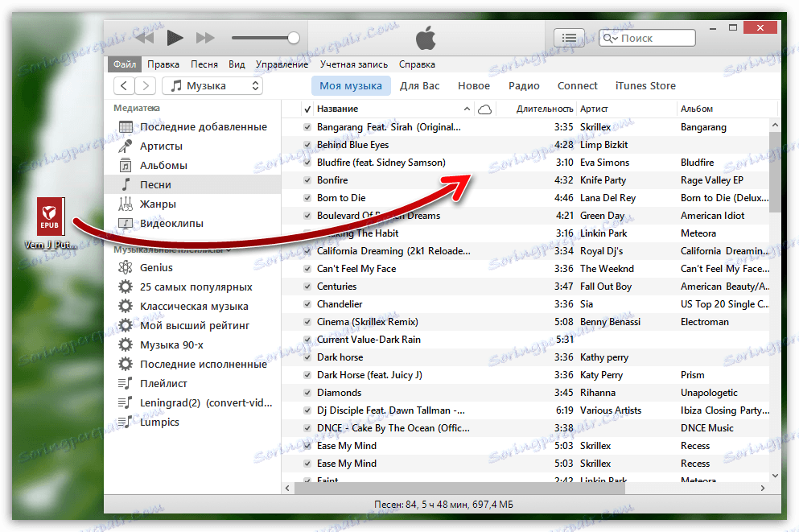The height and width of the screenshot is (532, 799).
Task: Open the Справка menu
Action: tap(417, 64)
